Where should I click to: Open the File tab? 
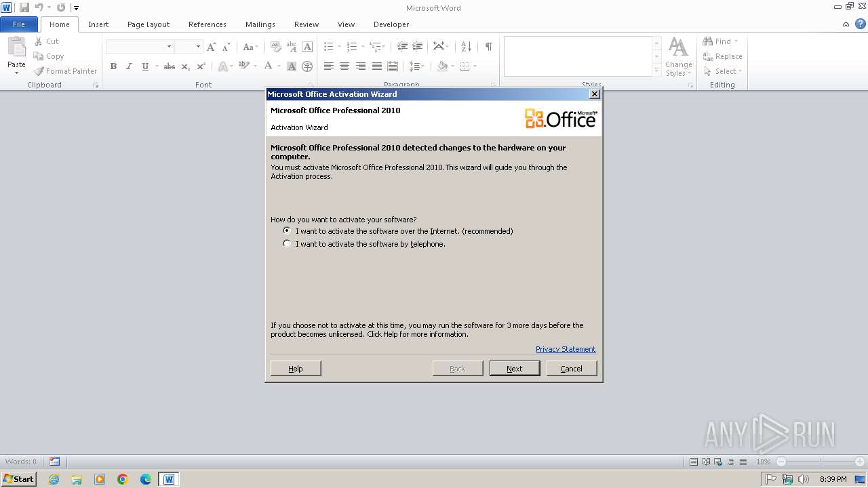[x=19, y=24]
